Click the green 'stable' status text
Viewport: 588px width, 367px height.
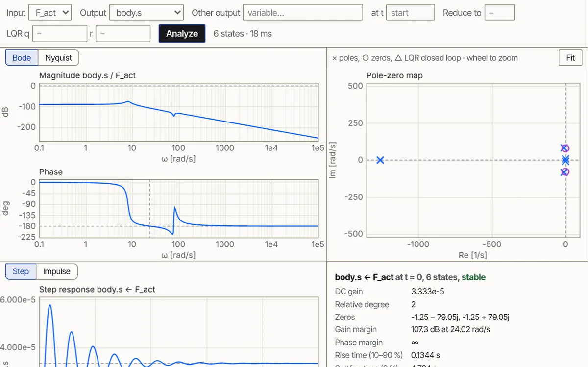[x=473, y=277]
